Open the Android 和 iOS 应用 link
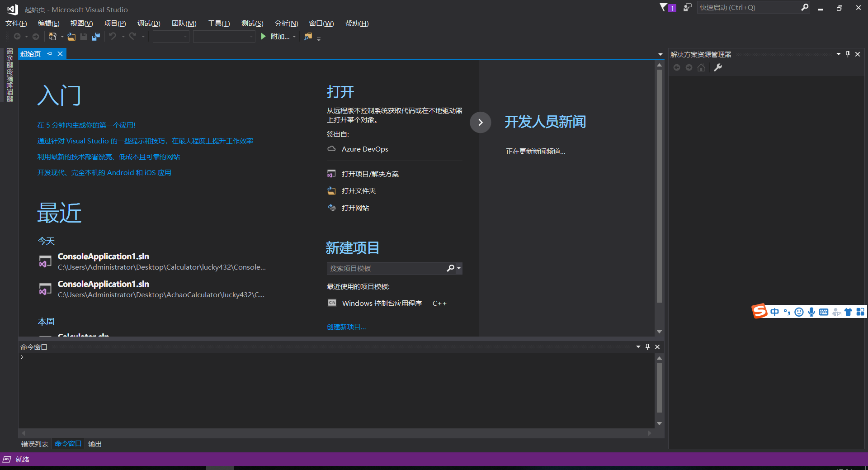This screenshot has width=868, height=470. click(104, 173)
